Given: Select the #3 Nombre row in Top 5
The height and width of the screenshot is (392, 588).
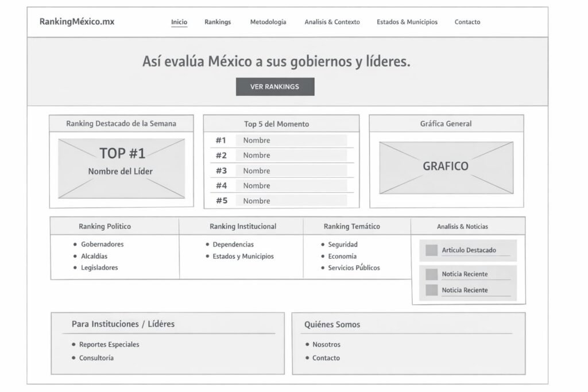Looking at the screenshot, I should coord(281,171).
